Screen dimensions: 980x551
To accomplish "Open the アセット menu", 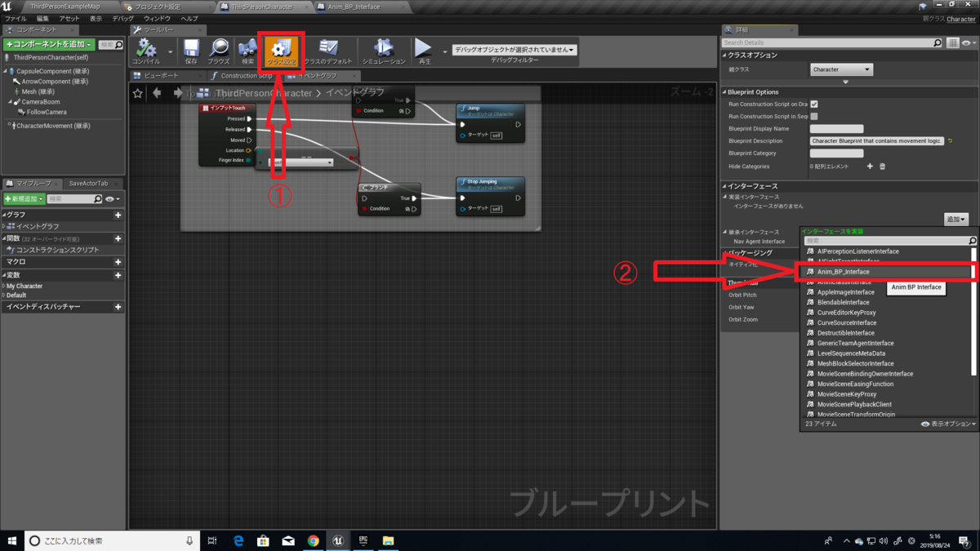I will [x=69, y=18].
